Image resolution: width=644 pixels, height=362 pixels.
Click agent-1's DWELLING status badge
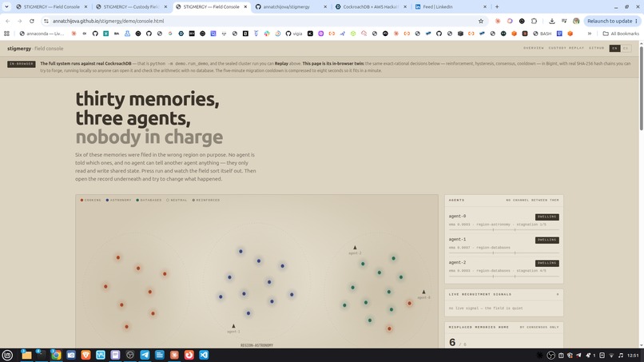pyautogui.click(x=547, y=240)
